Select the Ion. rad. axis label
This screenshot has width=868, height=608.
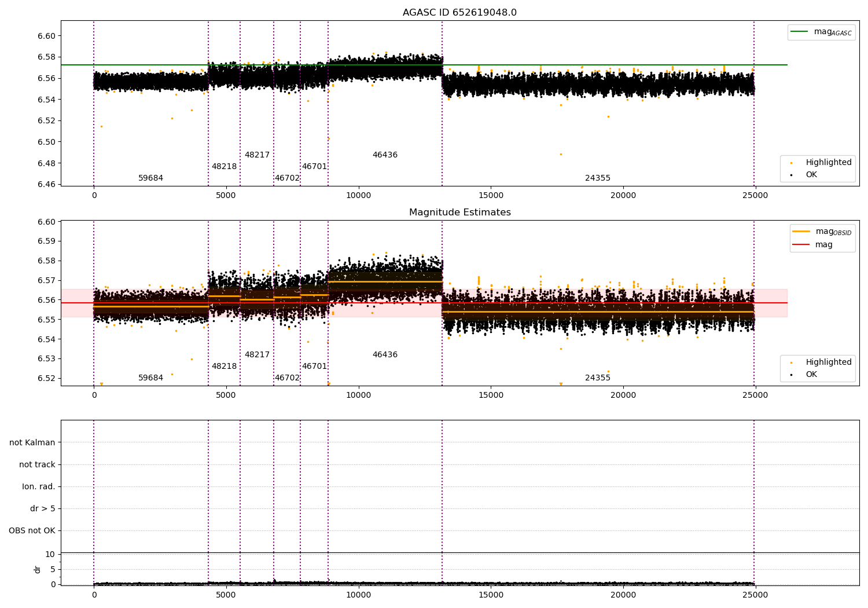[39, 487]
